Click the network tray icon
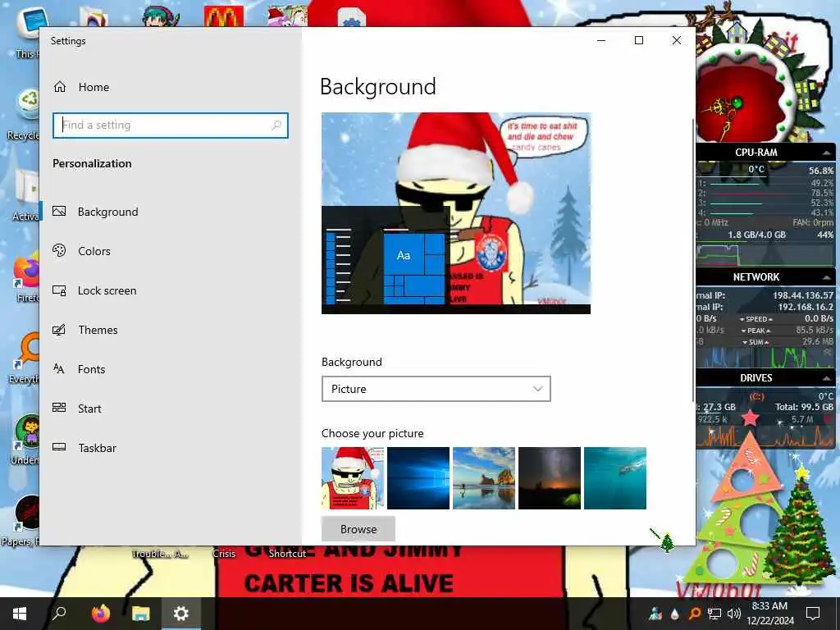840x630 pixels. (714, 614)
